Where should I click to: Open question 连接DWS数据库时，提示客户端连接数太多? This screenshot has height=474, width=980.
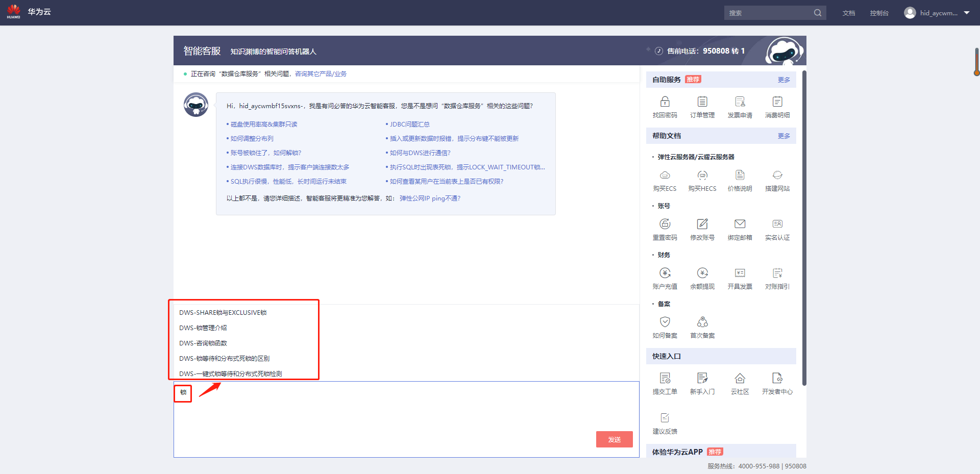(x=290, y=167)
